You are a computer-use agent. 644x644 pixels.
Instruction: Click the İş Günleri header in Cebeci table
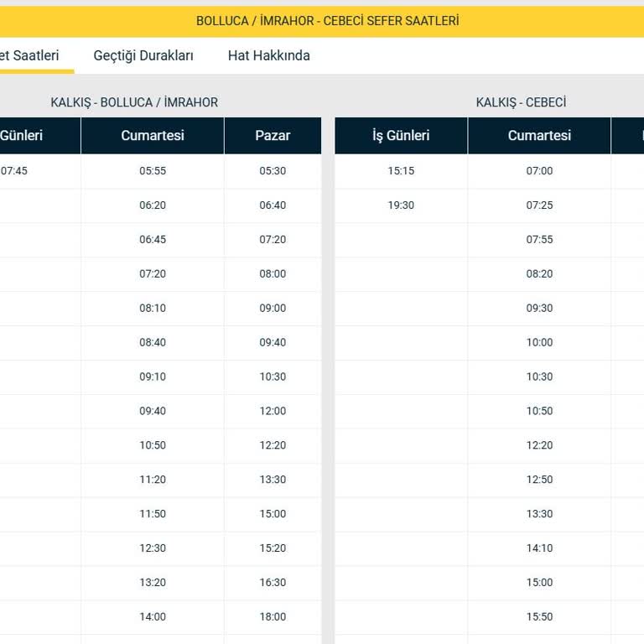pyautogui.click(x=401, y=135)
